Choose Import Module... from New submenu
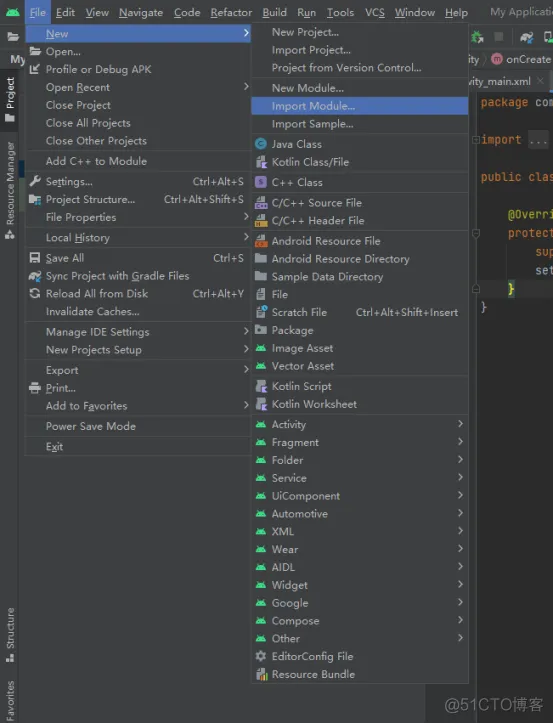This screenshot has height=724, width=554. [360, 106]
